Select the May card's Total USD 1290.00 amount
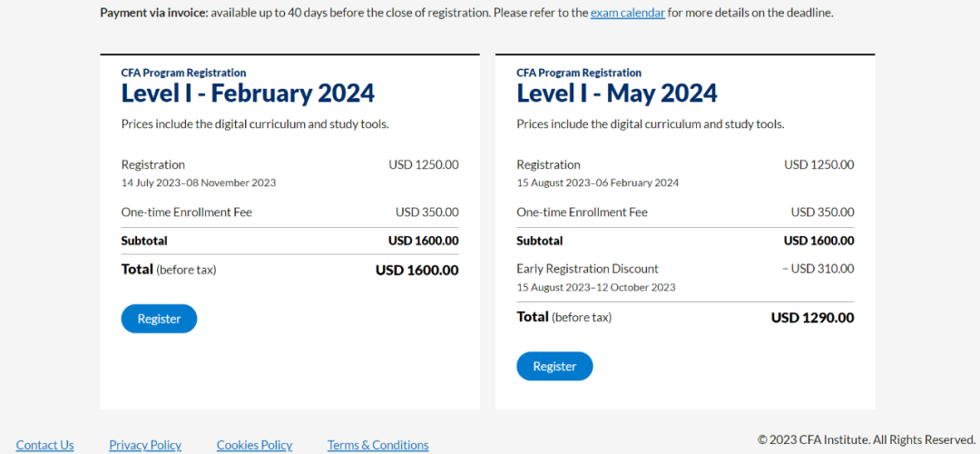Image resolution: width=980 pixels, height=454 pixels. (x=812, y=318)
